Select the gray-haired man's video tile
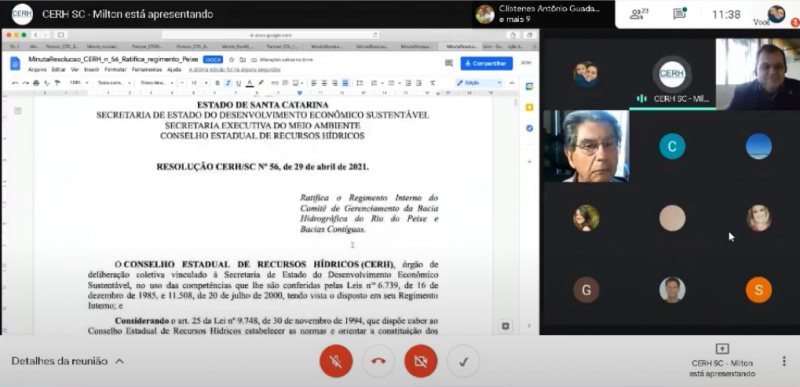The image size is (800, 387). point(586,146)
